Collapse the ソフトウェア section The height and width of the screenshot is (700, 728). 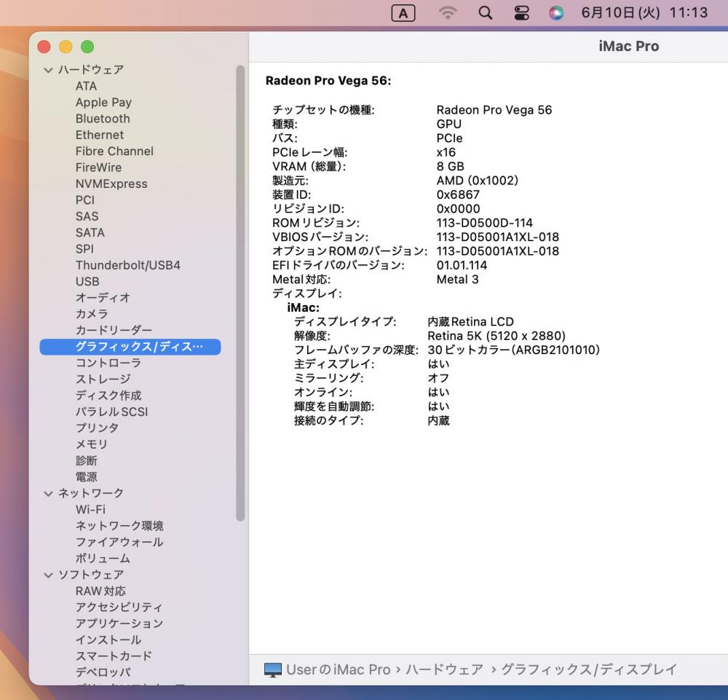[48, 575]
